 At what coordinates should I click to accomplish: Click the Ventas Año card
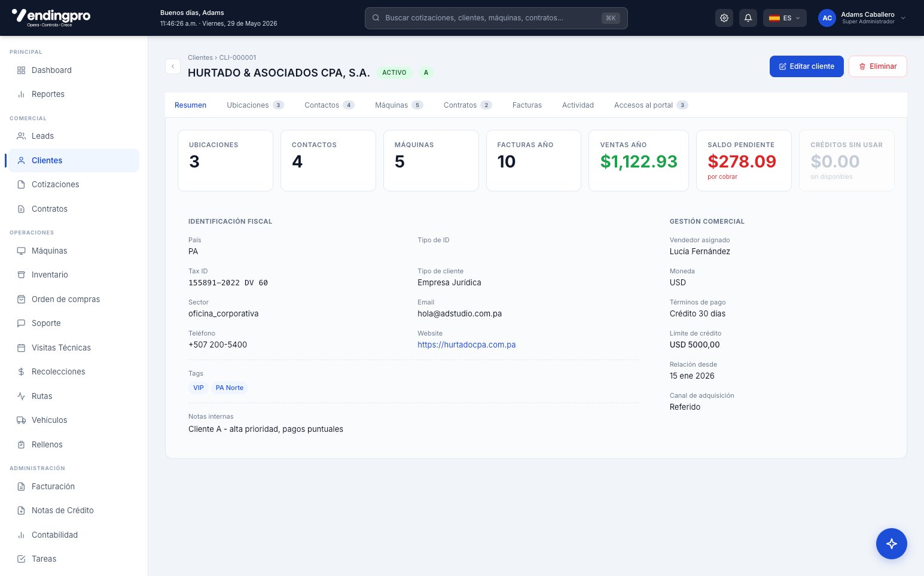[639, 161]
